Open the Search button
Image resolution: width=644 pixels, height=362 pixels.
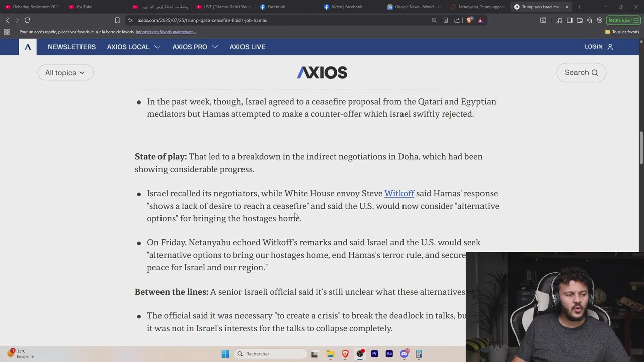coord(581,73)
